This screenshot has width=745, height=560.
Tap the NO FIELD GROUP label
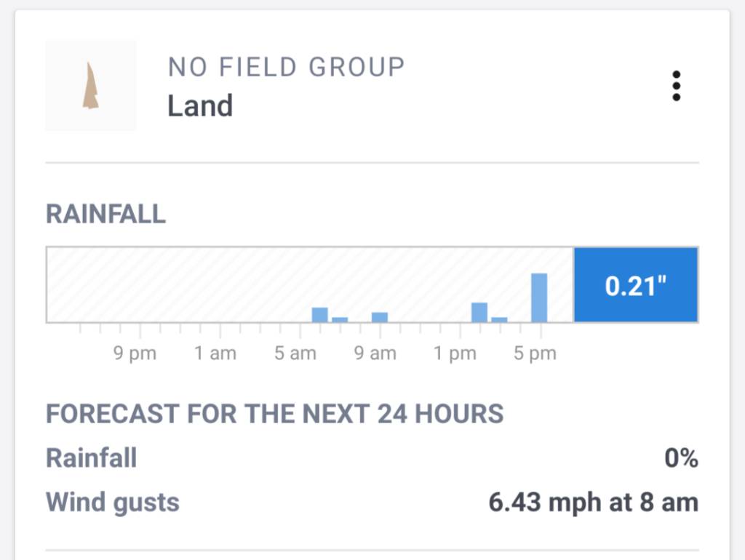coord(286,67)
